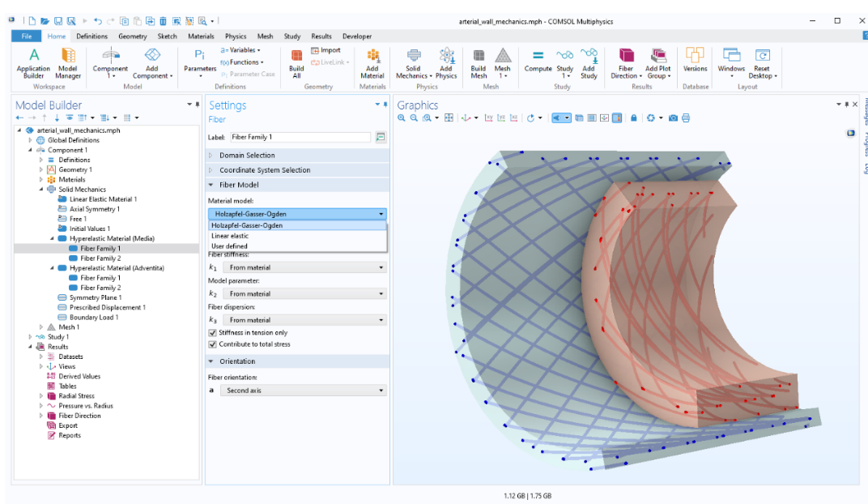Switch to the Developer ribbon tab
This screenshot has width=868, height=504.
(357, 36)
